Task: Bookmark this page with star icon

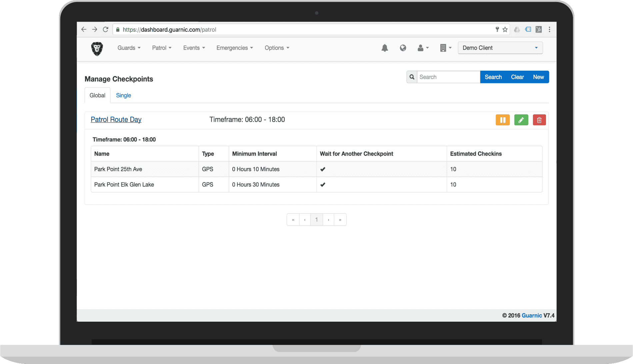Action: 505,30
